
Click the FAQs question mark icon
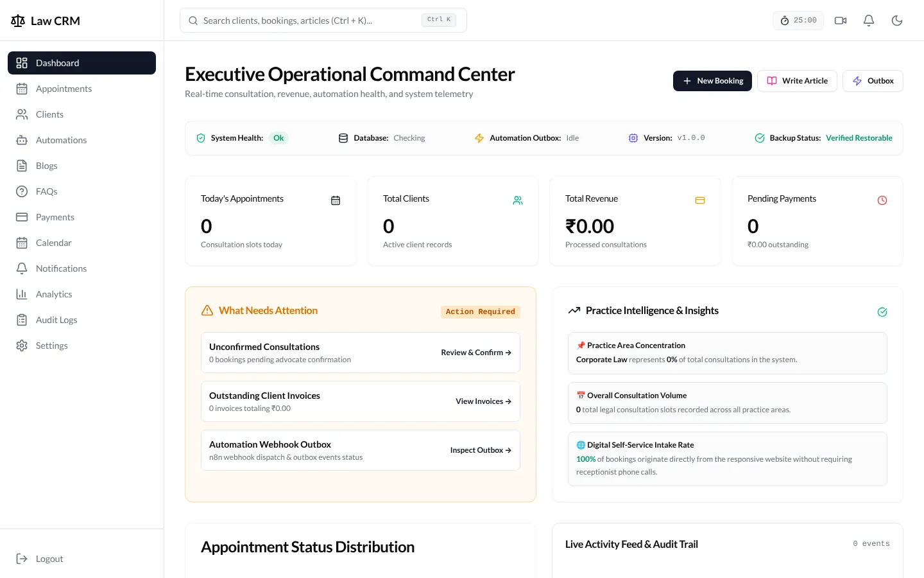point(22,191)
